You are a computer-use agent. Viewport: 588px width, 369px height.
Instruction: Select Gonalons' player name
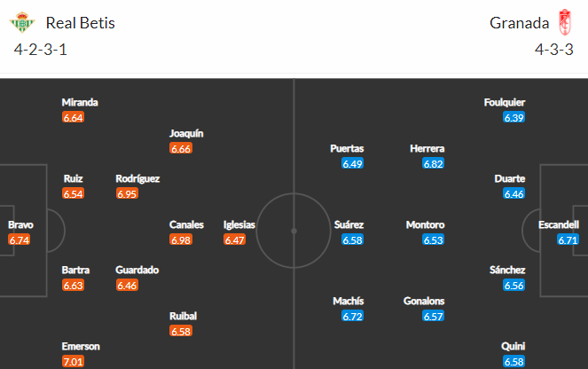tap(424, 301)
